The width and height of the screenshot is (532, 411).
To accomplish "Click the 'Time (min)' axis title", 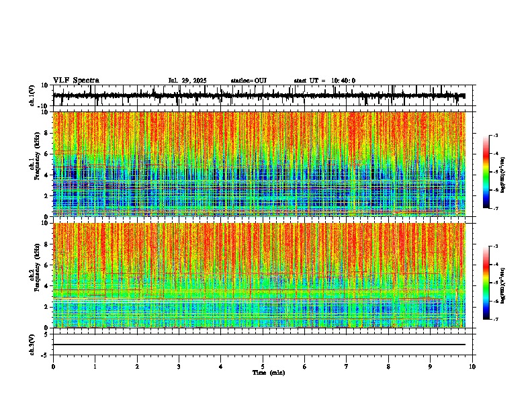I will tap(269, 373).
